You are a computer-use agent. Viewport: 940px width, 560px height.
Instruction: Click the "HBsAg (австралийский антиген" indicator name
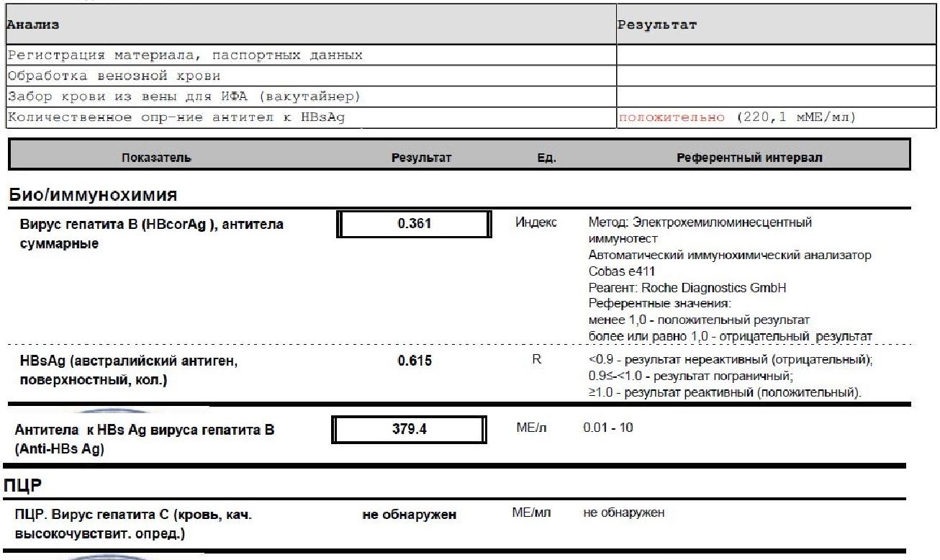pos(128,361)
